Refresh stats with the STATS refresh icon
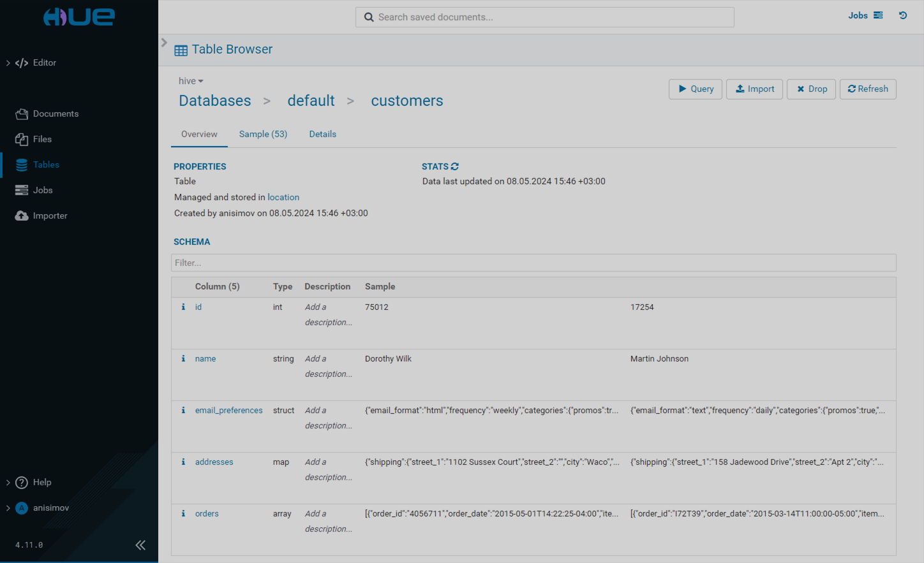 click(x=454, y=166)
